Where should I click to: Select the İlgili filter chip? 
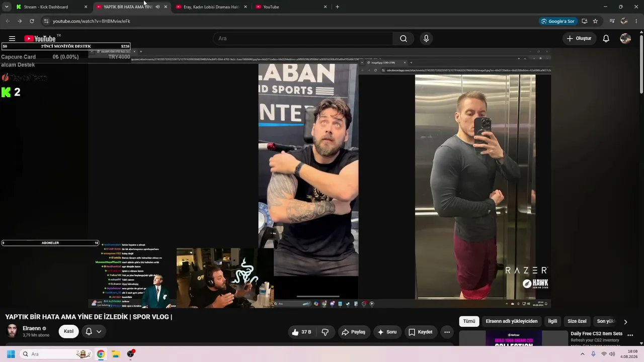point(552,321)
